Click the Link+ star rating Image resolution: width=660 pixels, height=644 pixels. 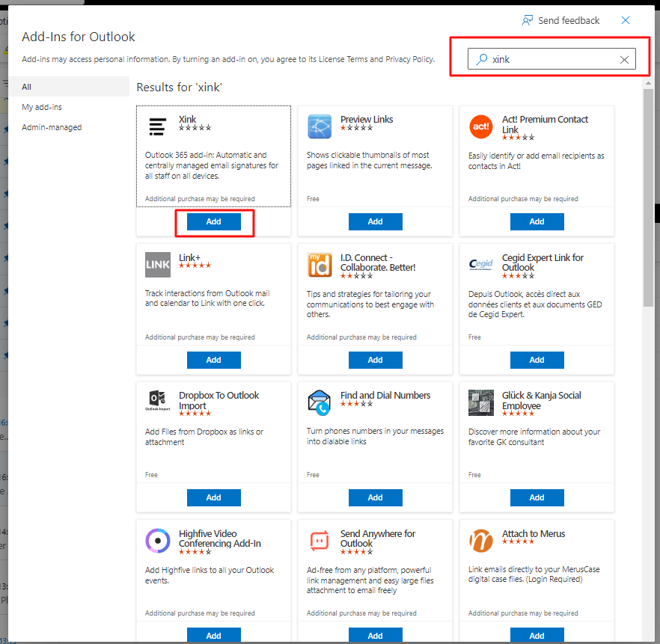tap(195, 265)
